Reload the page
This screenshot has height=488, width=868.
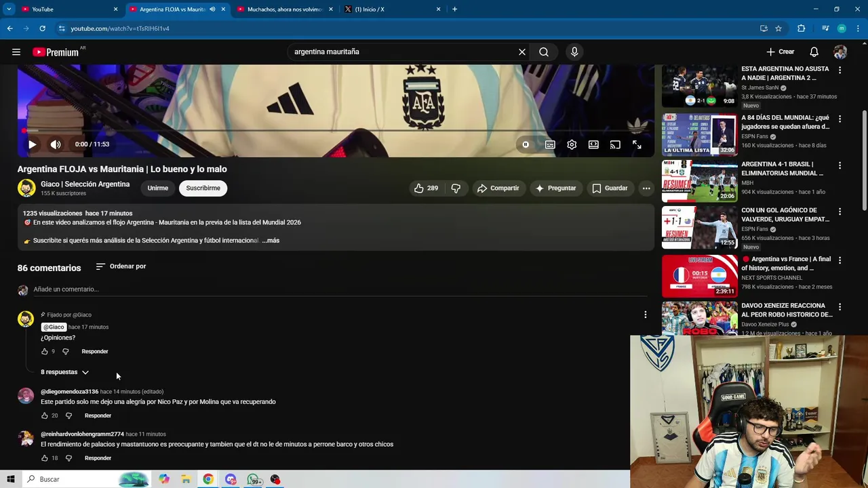click(x=42, y=28)
